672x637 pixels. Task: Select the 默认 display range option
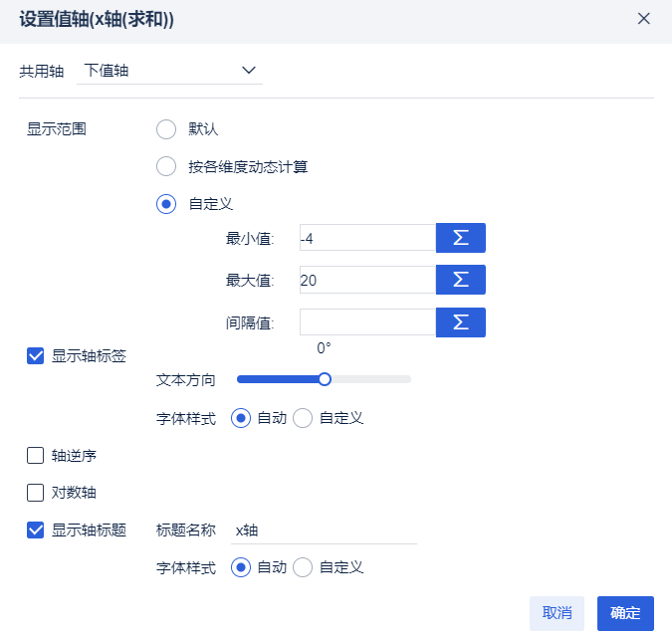pyautogui.click(x=166, y=129)
